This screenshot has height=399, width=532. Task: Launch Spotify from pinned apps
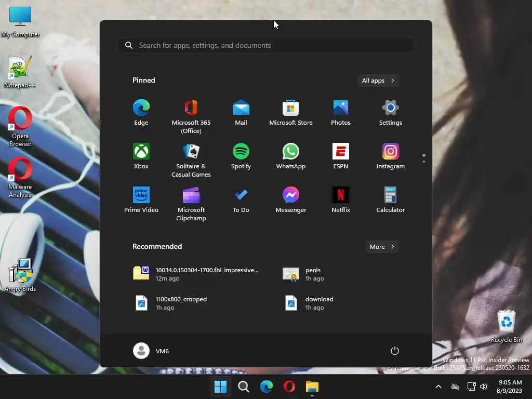point(241,156)
